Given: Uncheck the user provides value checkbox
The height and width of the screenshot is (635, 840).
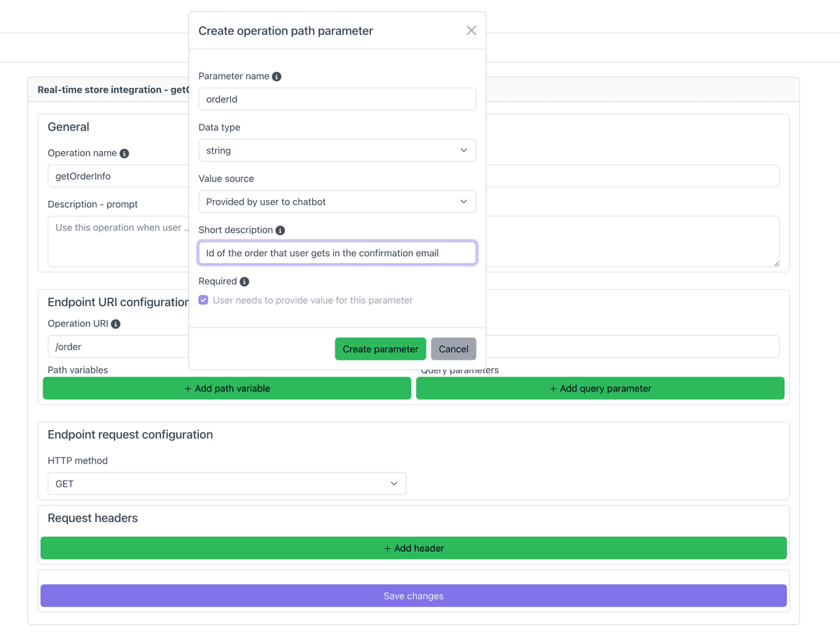Looking at the screenshot, I should 202,300.
